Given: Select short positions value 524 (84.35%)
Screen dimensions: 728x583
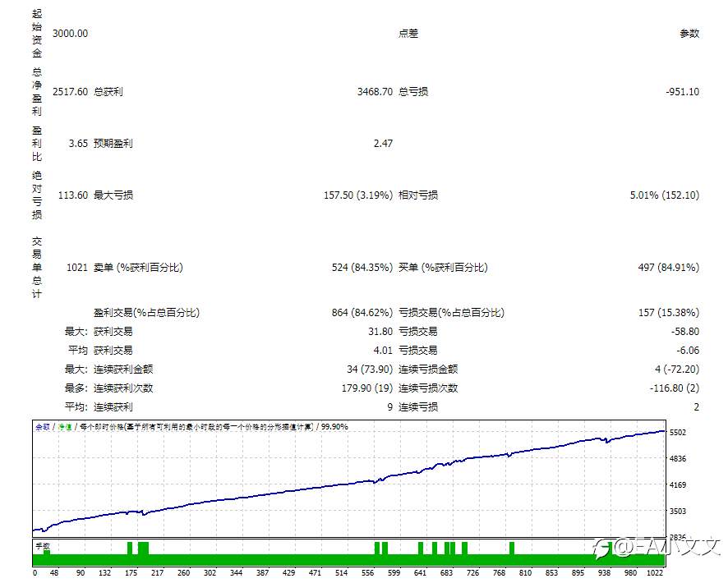Looking at the screenshot, I should (362, 268).
